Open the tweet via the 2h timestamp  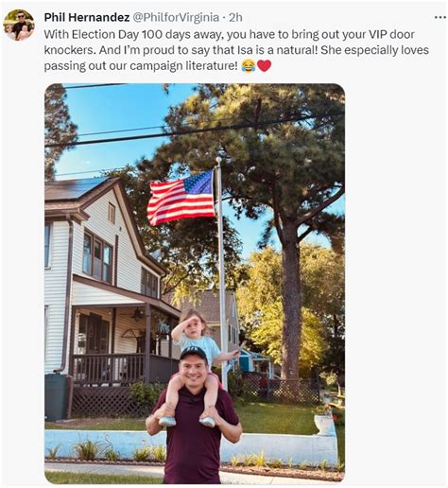[x=235, y=18]
